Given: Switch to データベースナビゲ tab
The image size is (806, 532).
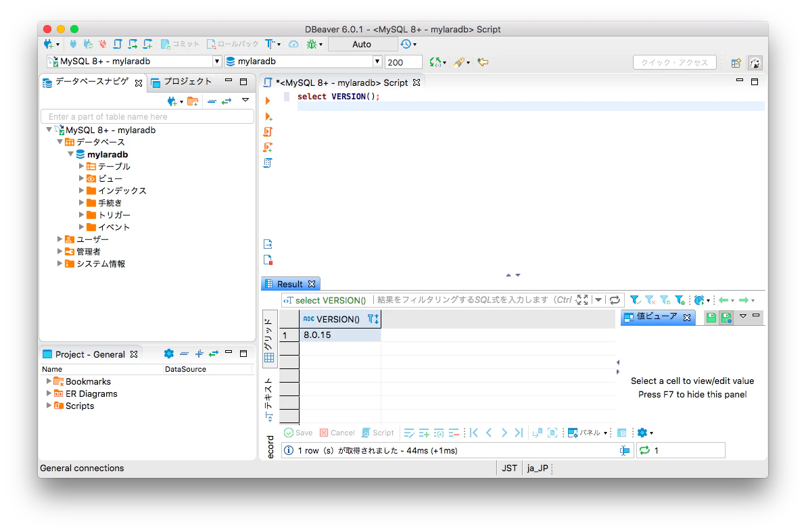Looking at the screenshot, I should tap(92, 82).
